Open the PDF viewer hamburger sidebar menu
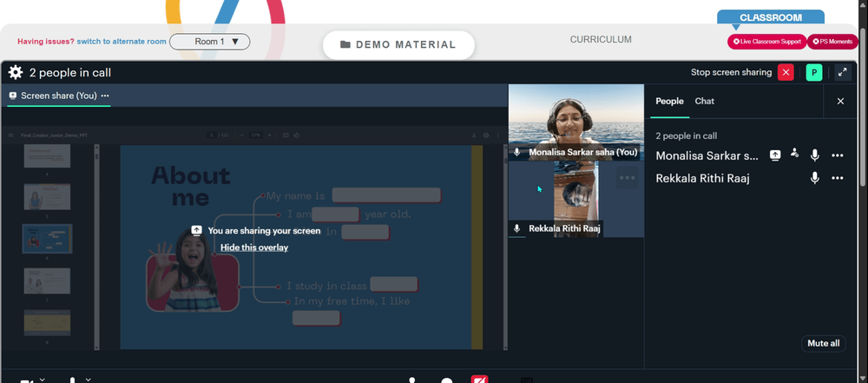Screen dimensions: 868x383 10,135
